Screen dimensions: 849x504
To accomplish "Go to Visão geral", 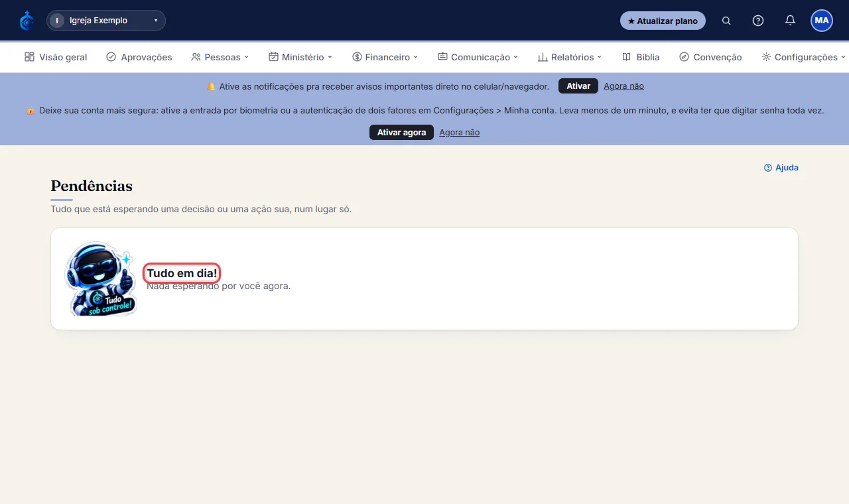I will [x=56, y=57].
